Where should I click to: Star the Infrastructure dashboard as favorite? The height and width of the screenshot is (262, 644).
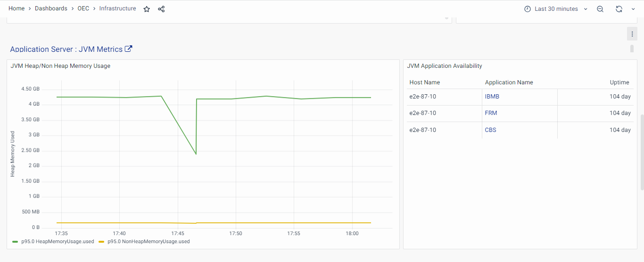tap(147, 9)
